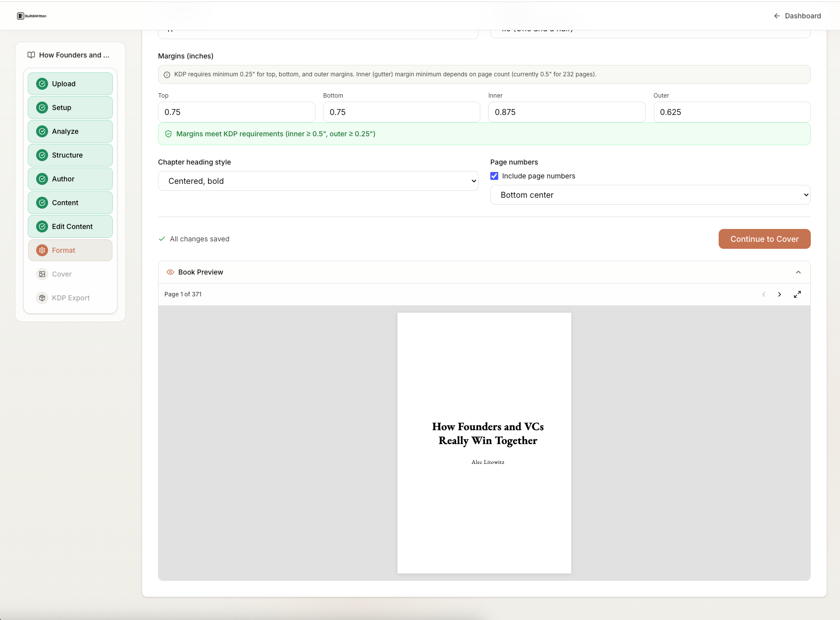Click the Analyze step checkmark icon

(x=42, y=131)
